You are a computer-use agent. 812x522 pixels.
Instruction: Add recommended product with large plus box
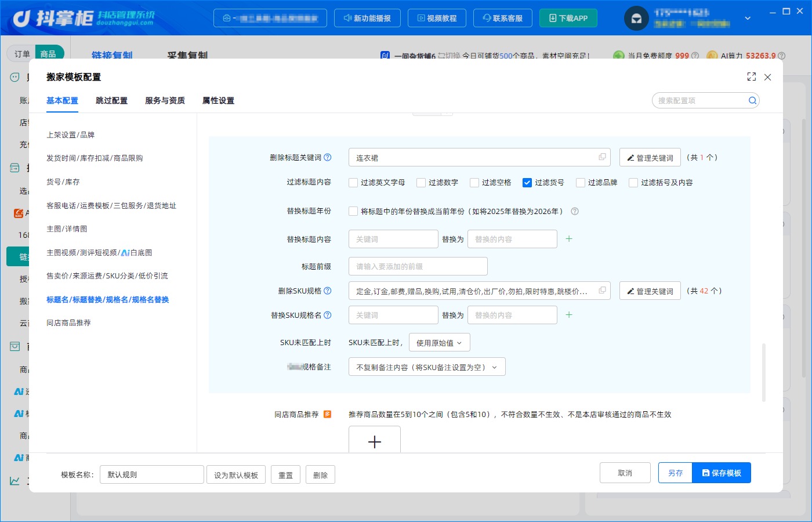(x=375, y=440)
